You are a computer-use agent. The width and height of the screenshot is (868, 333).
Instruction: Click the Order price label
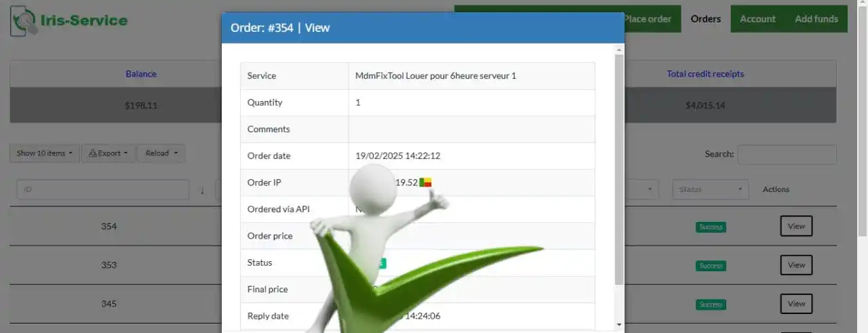pos(270,236)
